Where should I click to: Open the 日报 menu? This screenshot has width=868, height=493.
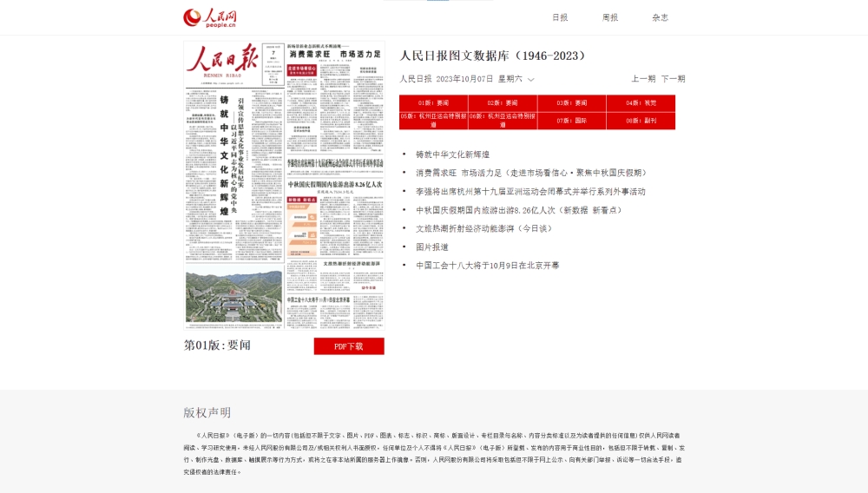click(560, 17)
